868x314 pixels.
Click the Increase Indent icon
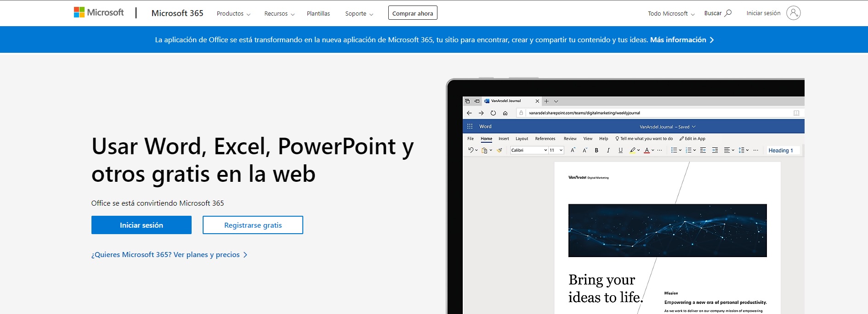click(x=715, y=150)
